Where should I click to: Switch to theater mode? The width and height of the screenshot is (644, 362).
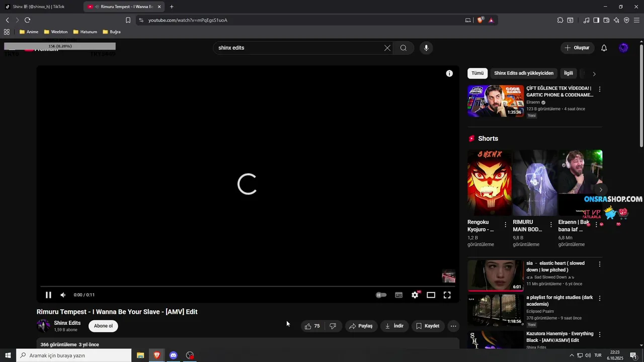coord(431,295)
